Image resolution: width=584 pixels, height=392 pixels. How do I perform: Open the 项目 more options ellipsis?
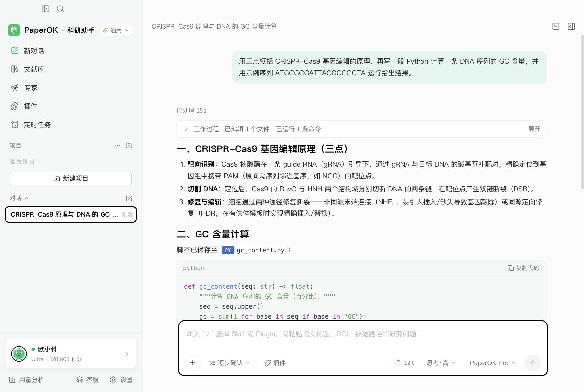(117, 145)
